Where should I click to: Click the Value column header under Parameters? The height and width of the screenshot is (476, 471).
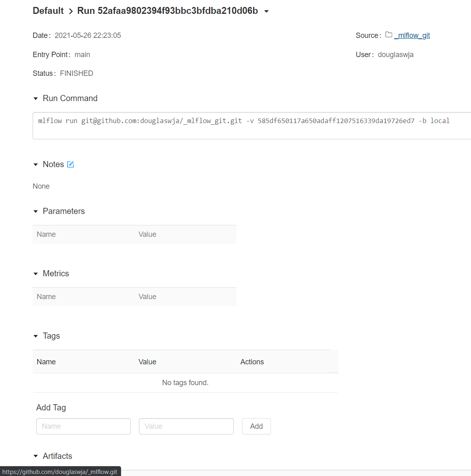(147, 234)
